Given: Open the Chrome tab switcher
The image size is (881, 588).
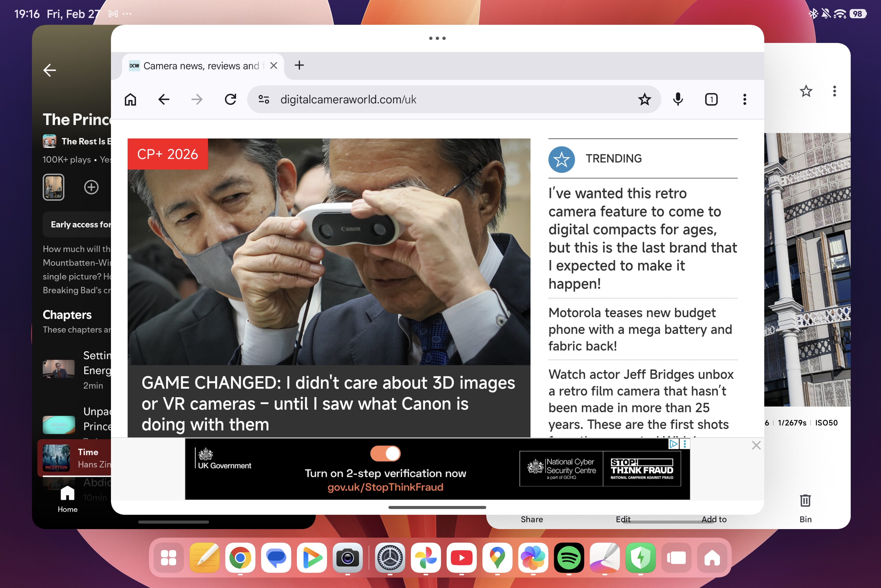Looking at the screenshot, I should click(711, 99).
